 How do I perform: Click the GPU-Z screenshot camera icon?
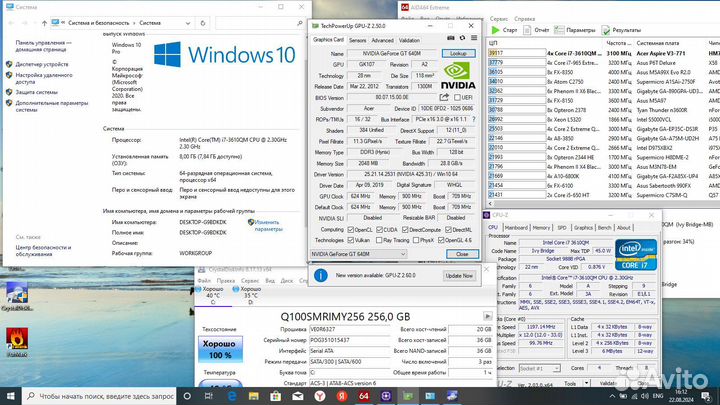pyautogui.click(x=450, y=38)
